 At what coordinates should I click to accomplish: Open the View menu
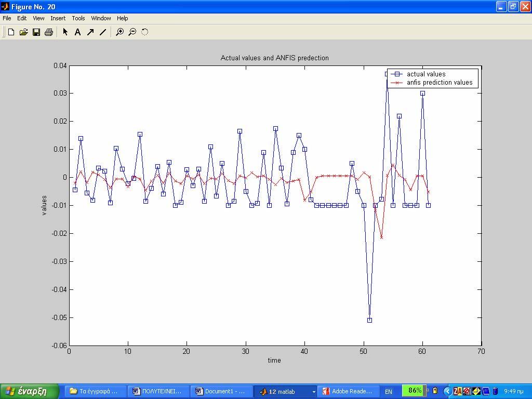click(38, 18)
